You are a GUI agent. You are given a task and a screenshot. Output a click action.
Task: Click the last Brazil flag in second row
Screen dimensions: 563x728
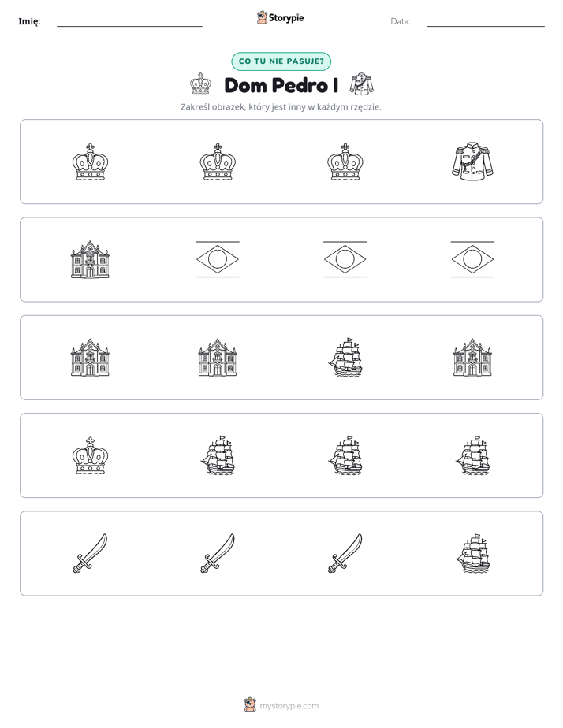[x=472, y=259]
